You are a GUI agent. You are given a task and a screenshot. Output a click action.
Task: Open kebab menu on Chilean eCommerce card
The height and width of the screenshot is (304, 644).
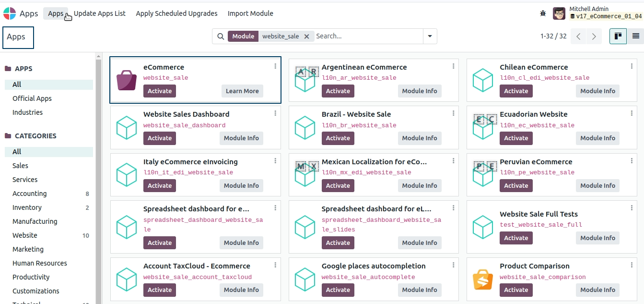[632, 66]
